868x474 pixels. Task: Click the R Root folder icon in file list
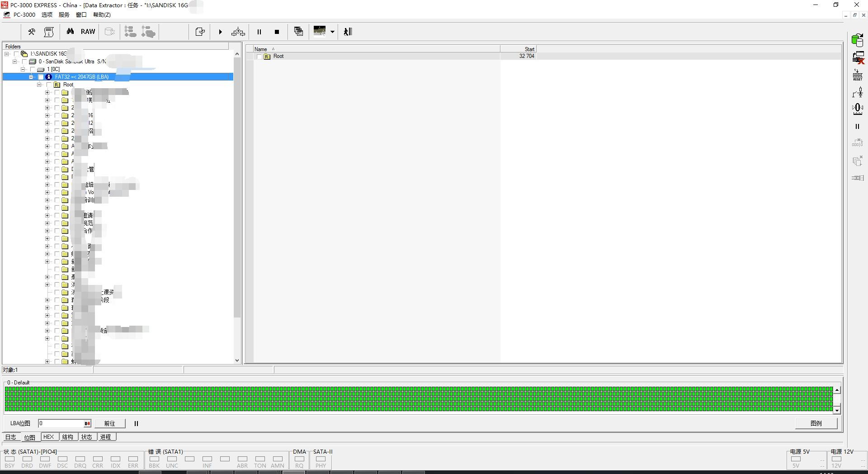[267, 57]
